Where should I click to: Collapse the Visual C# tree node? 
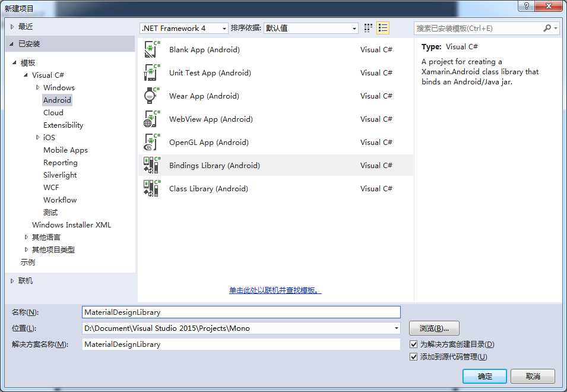[x=26, y=75]
